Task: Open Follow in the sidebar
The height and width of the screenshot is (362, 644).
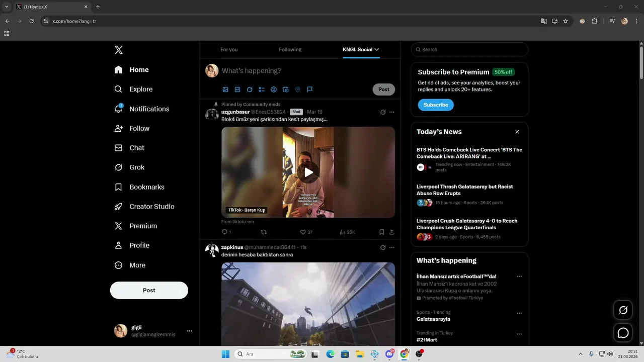Action: tap(132, 128)
